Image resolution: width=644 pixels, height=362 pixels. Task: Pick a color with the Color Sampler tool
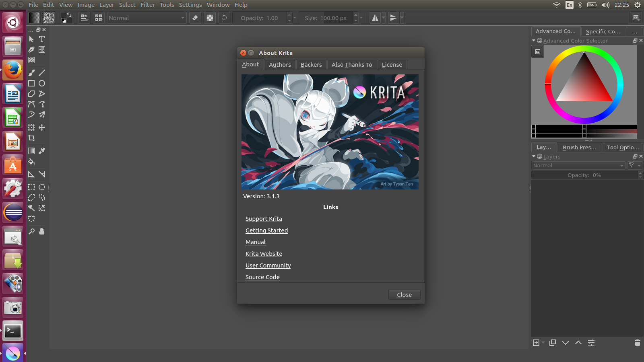tap(42, 151)
